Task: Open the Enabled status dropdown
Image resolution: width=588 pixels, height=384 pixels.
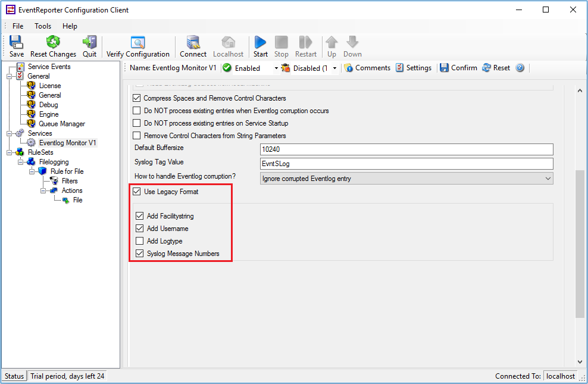Action: (276, 68)
